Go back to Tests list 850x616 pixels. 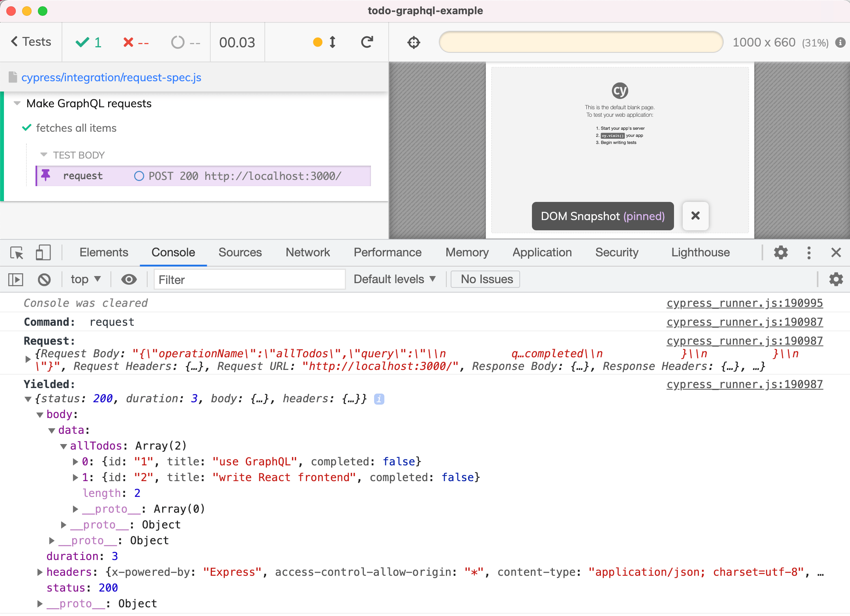click(31, 42)
